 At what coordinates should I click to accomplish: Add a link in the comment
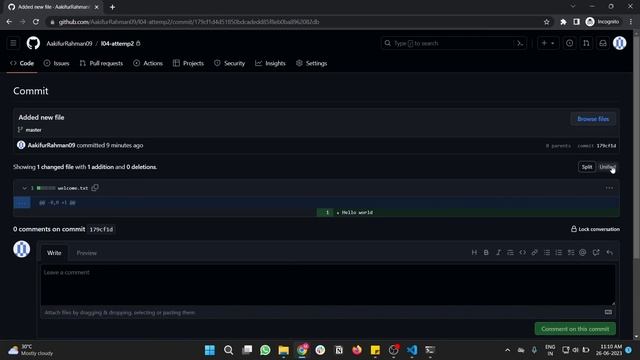pyautogui.click(x=534, y=253)
